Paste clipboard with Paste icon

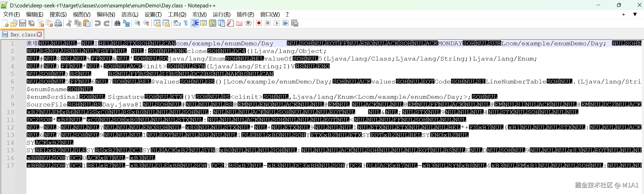[x=87, y=23]
